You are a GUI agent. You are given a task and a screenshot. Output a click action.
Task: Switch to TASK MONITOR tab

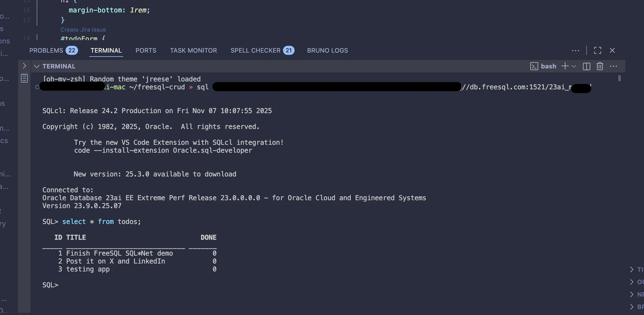coord(193,51)
